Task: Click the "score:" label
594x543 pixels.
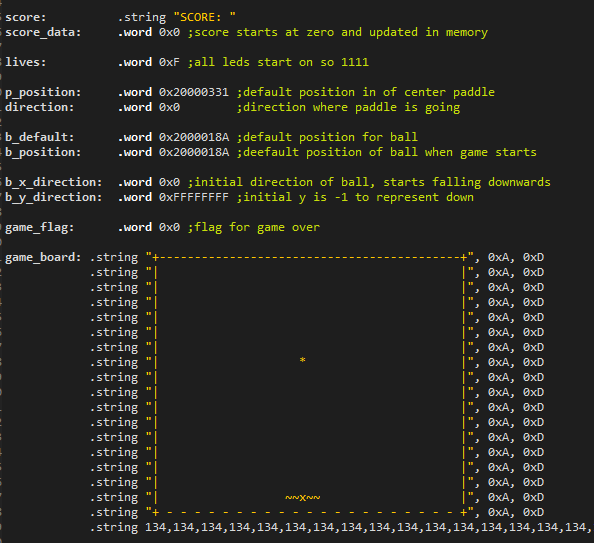Action: point(25,17)
